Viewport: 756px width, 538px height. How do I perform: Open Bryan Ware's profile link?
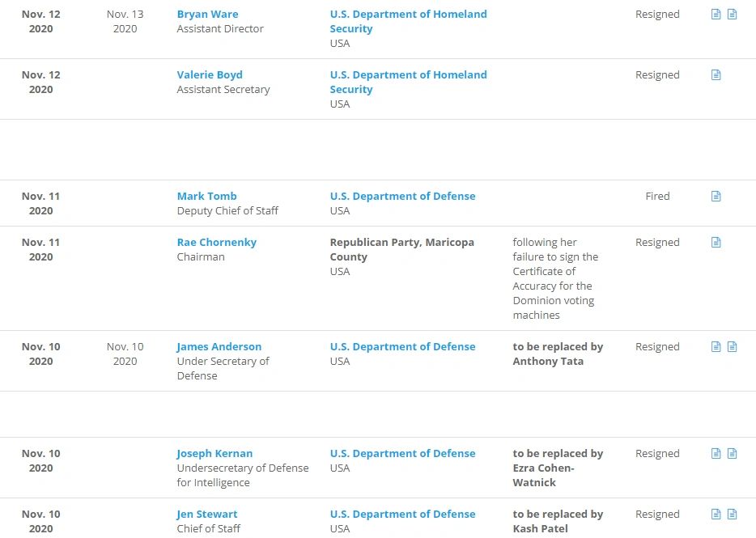(207, 15)
